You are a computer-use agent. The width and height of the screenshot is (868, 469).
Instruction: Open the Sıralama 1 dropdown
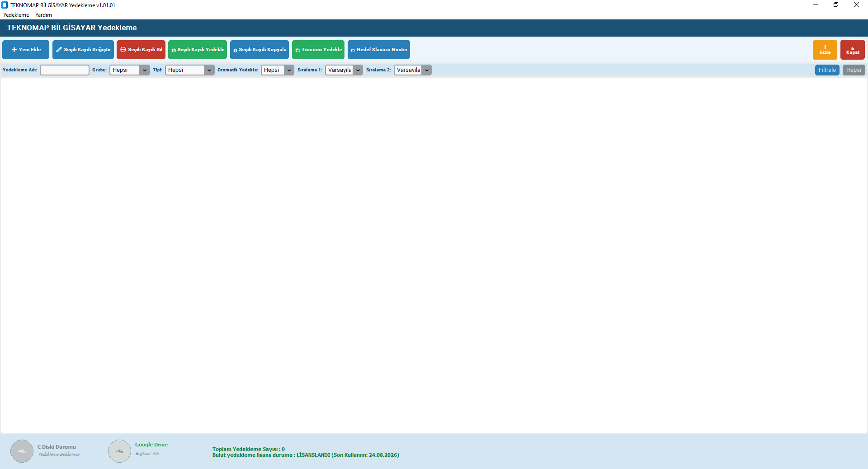[x=344, y=70]
